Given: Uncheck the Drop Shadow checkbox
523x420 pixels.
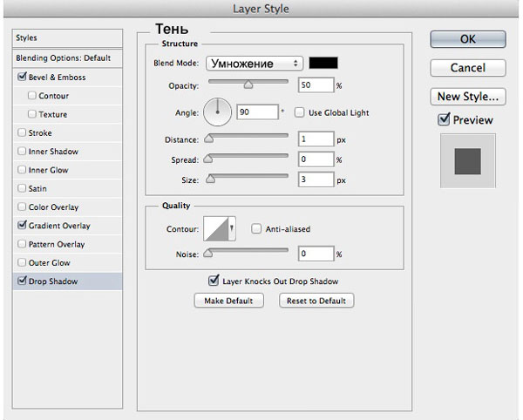Looking at the screenshot, I should pos(22,281).
